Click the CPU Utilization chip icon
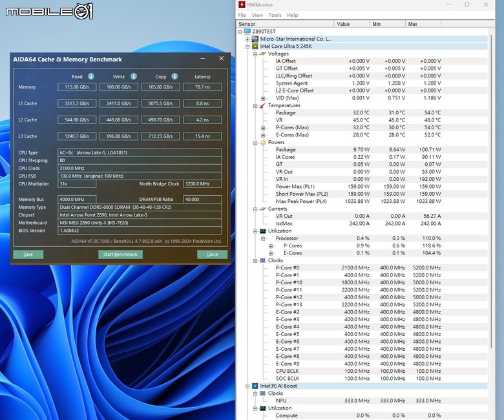Image resolution: width=504 pixels, height=420 pixels. point(263,231)
